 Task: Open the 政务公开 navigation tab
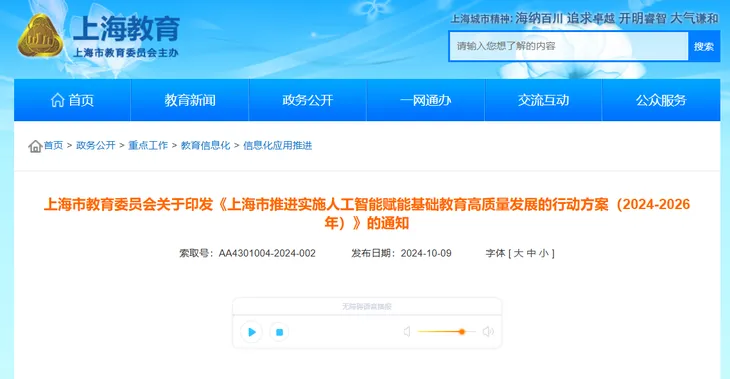click(x=308, y=100)
